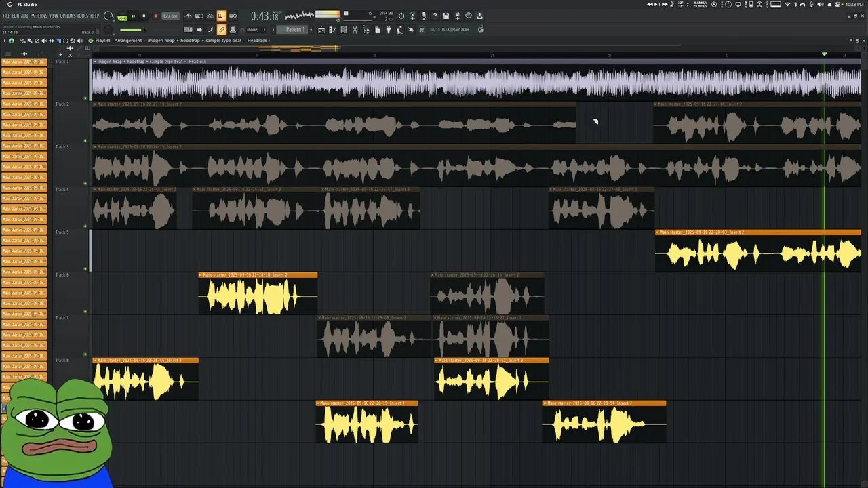The width and height of the screenshot is (868, 488).
Task: Toggle the 3-2-1 countdown before recording
Action: pos(210,16)
